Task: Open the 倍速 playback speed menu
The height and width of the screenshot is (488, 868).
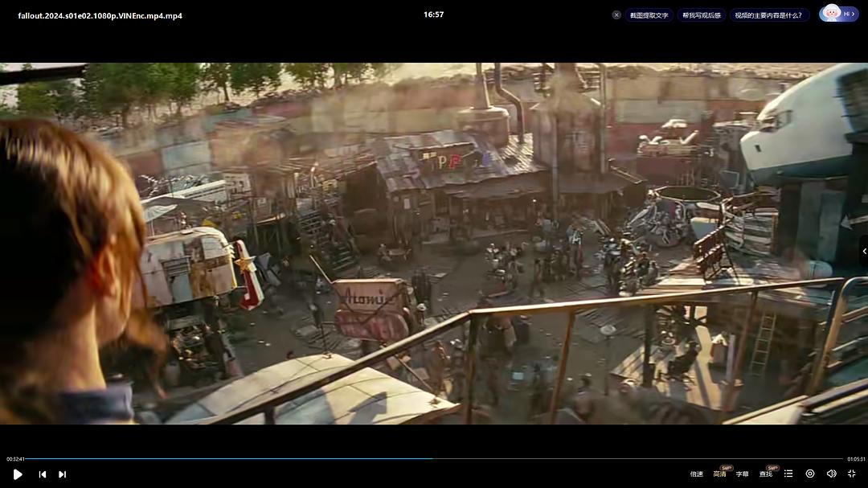Action: point(696,474)
